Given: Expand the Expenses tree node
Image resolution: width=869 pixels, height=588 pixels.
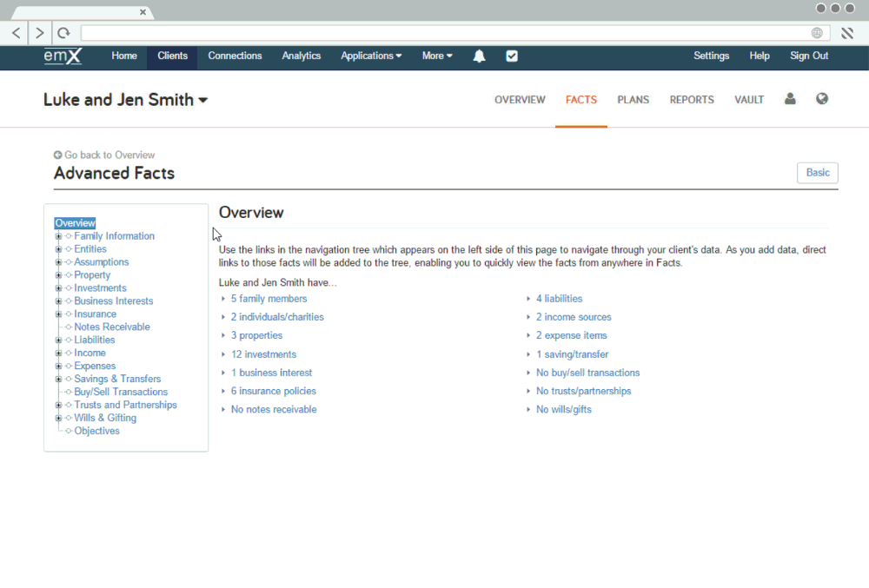Looking at the screenshot, I should [x=58, y=366].
